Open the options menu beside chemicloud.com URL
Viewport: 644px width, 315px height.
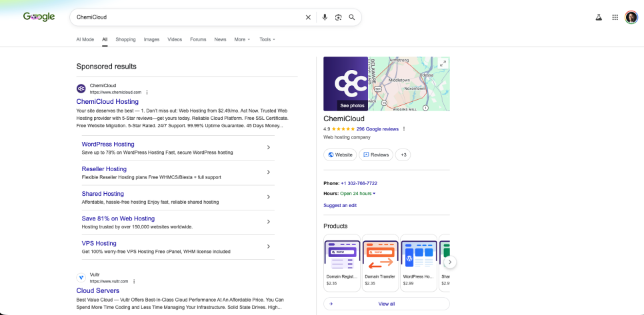click(147, 93)
